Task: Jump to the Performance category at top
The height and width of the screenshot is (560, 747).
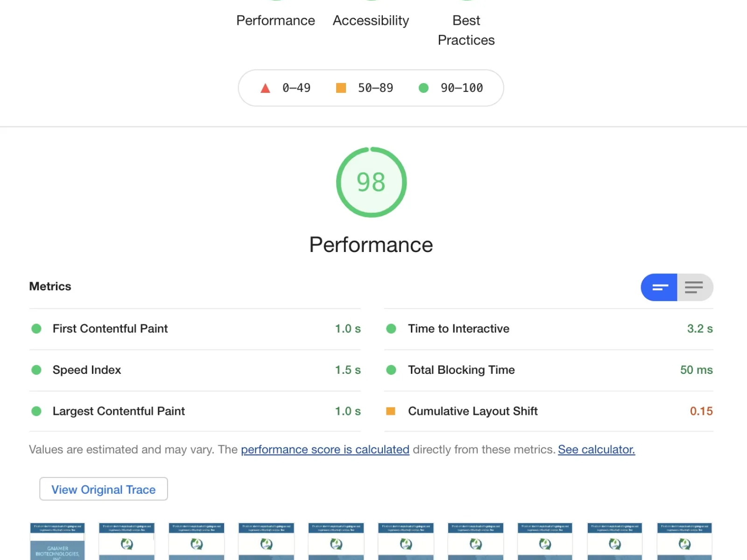Action: point(275,21)
